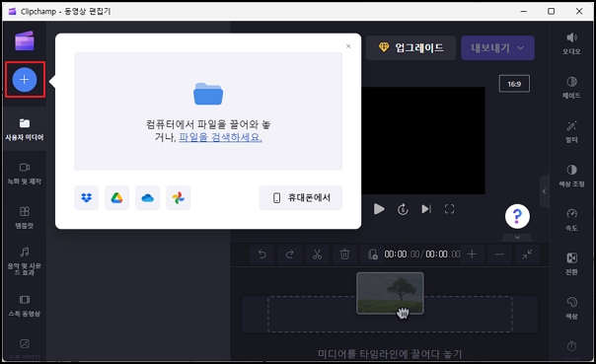Click the scissors split tool
This screenshot has height=364, width=596.
click(x=317, y=255)
